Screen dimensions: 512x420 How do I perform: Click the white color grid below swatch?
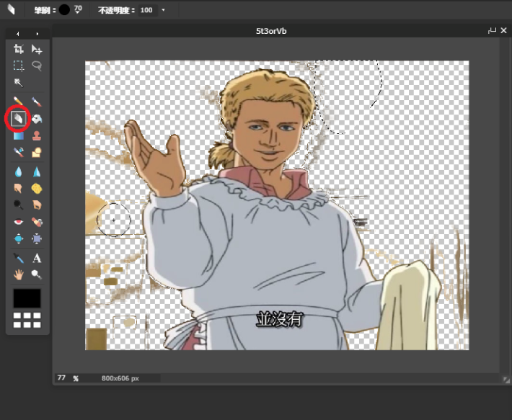pos(27,320)
